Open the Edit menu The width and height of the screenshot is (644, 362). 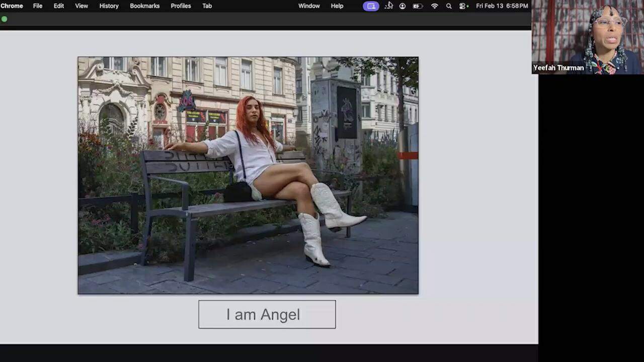point(59,6)
